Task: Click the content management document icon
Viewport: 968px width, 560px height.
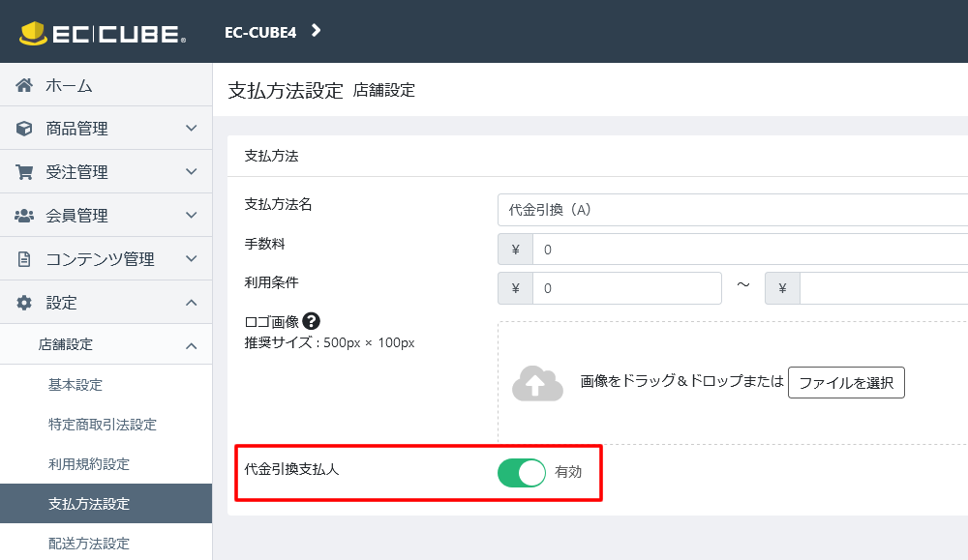Action: (25, 259)
